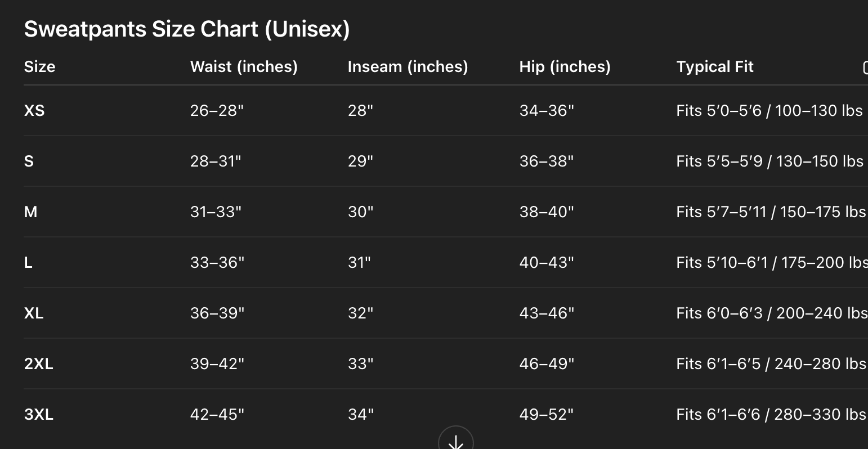
Task: Click the XL typical fit 200–240 lbs cell
Action: tap(772, 313)
